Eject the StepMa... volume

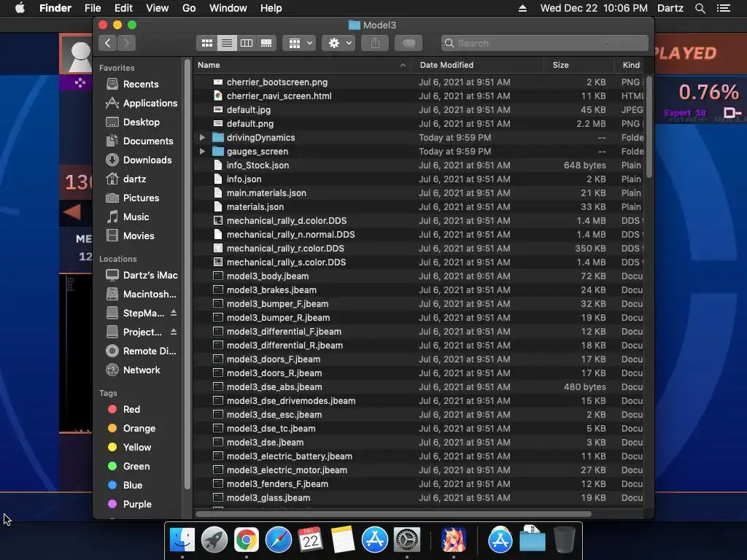[174, 313]
